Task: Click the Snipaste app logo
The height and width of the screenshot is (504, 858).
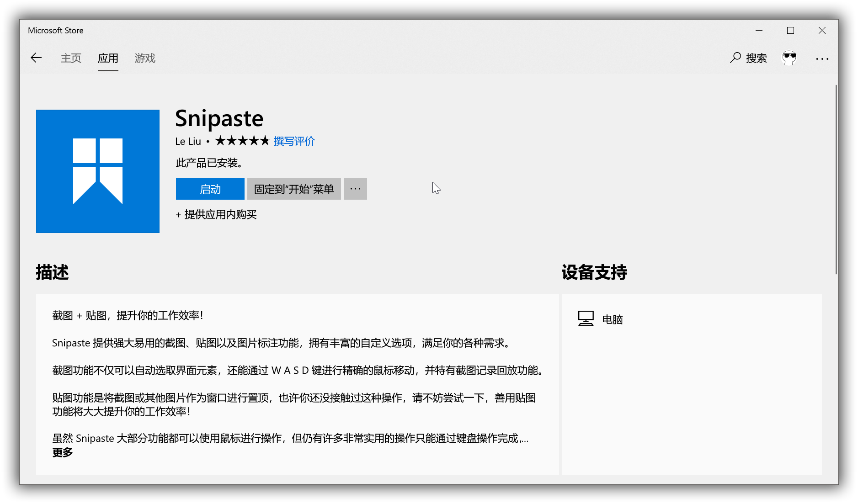Action: tap(98, 171)
